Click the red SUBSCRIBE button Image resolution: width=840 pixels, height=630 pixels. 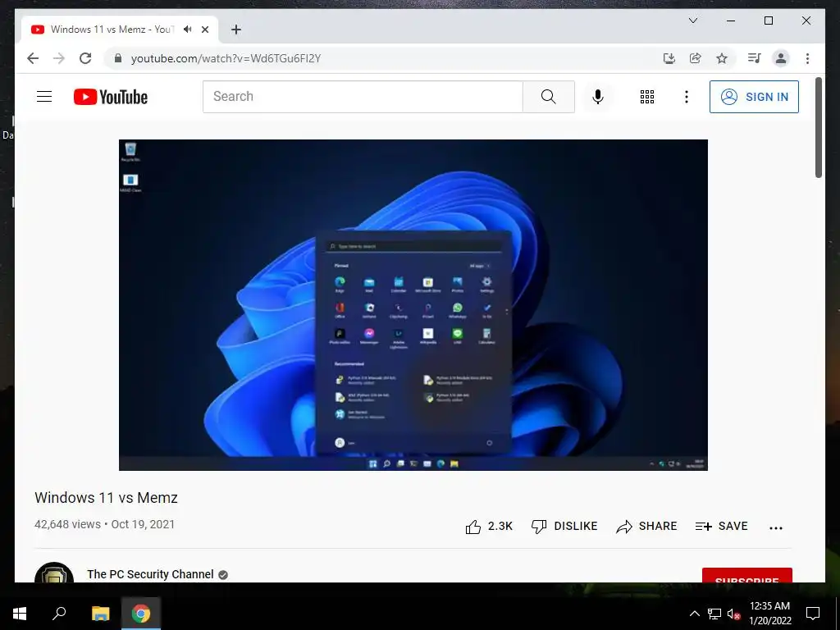click(x=746, y=576)
